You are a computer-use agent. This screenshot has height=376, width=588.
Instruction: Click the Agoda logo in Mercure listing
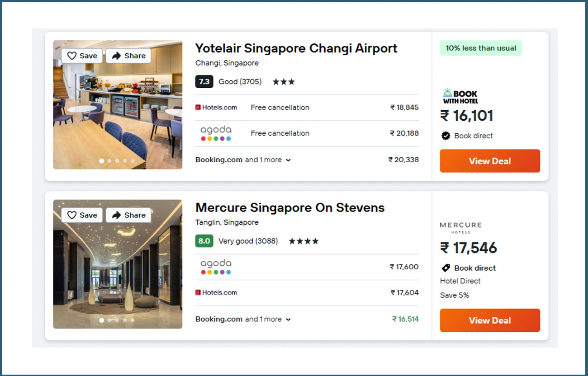point(216,267)
